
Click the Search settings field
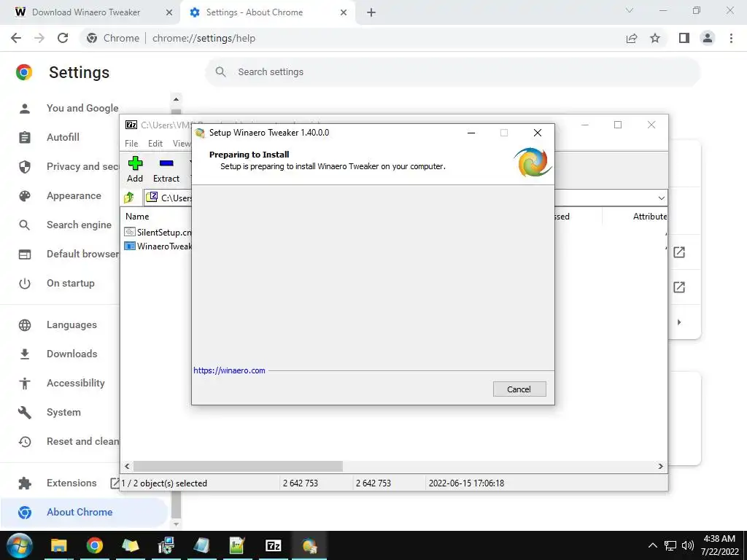click(x=452, y=72)
